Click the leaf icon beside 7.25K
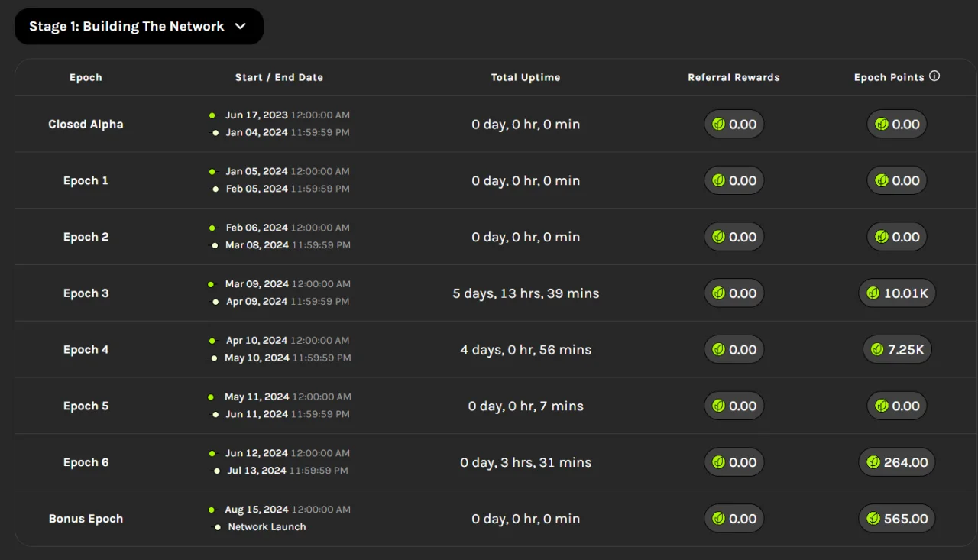This screenshot has height=560, width=978. coord(878,350)
